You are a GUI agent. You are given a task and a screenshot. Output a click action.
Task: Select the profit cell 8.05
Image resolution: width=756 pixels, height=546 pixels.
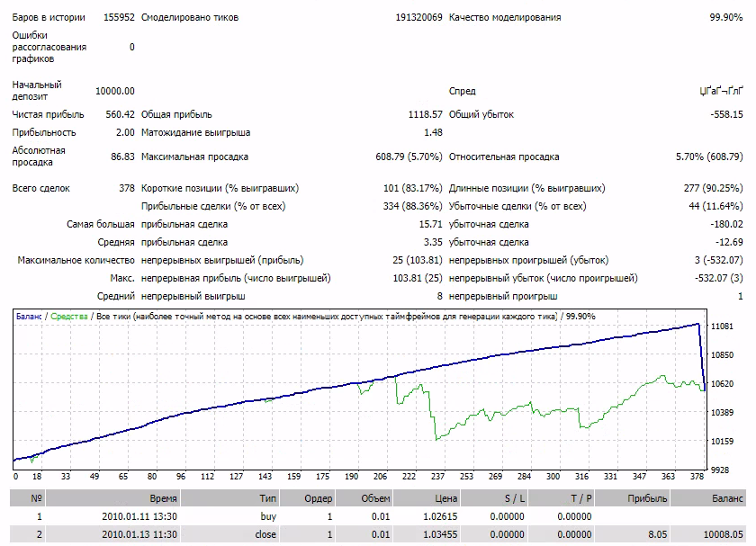(658, 534)
